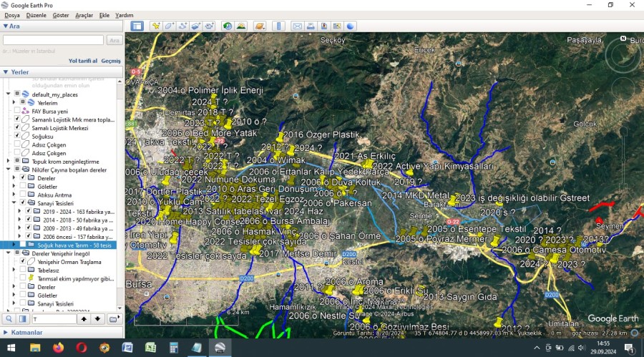Toggle the sidebar with the panel toolbar icon
This screenshot has width=644, height=357.
(x=137, y=26)
